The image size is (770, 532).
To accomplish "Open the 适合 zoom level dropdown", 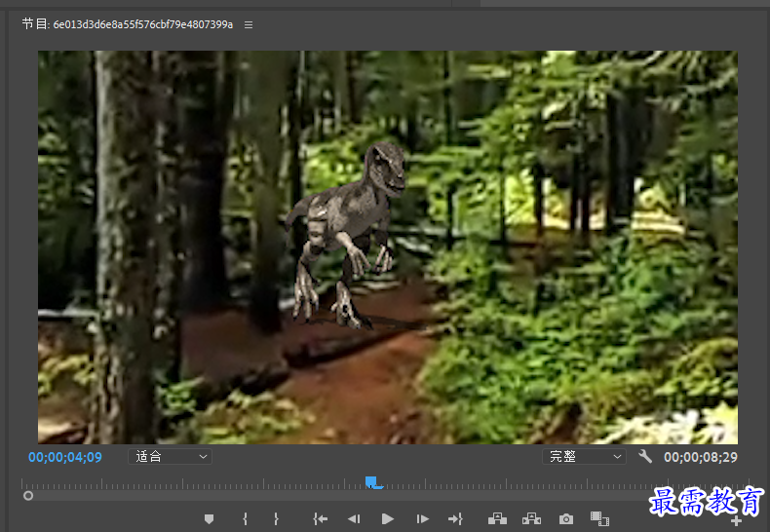I will tap(170, 457).
